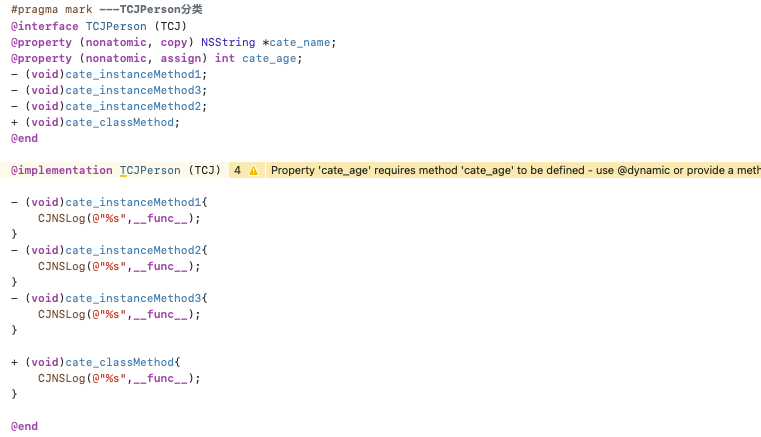Click the NSString type in cate_name property

(228, 42)
